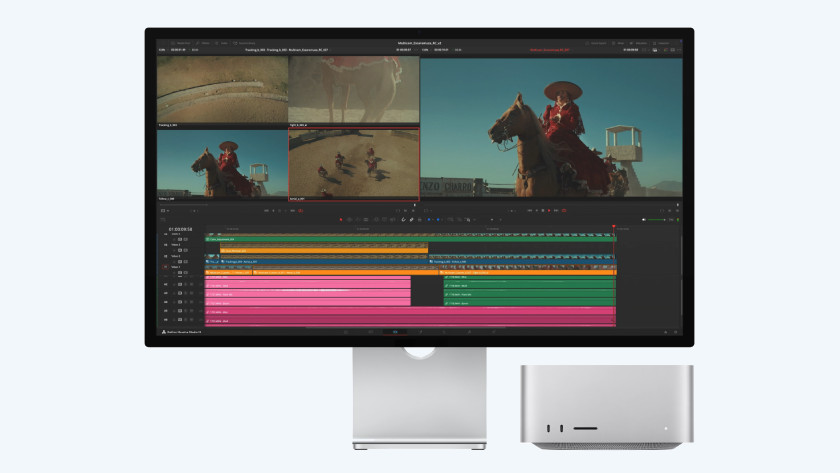Click the large timeline viewer image
Image resolution: width=840 pixels, height=473 pixels.
551,127
